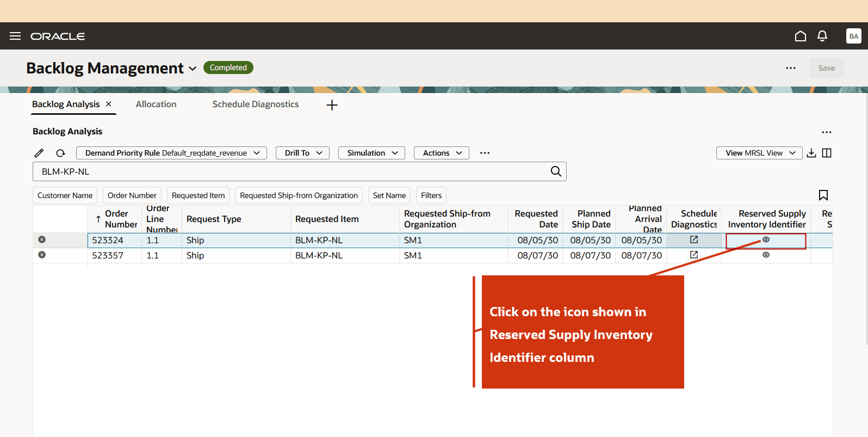Open the notifications bell

(x=822, y=36)
